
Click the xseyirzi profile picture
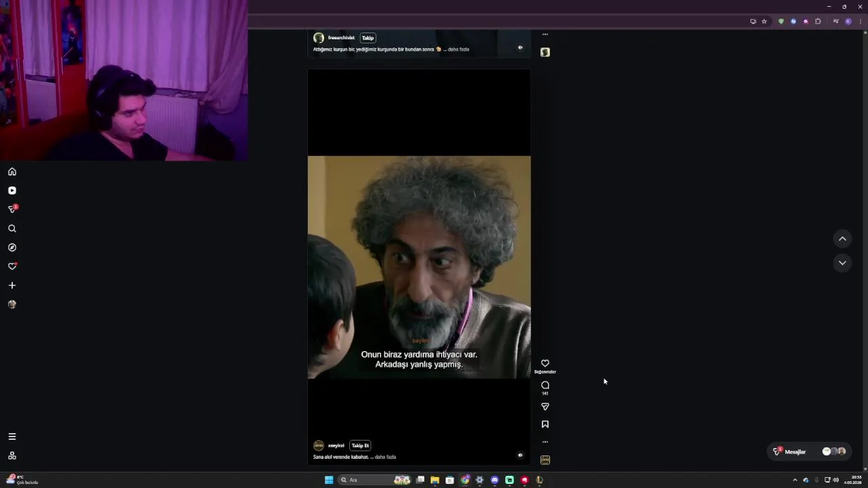[318, 445]
